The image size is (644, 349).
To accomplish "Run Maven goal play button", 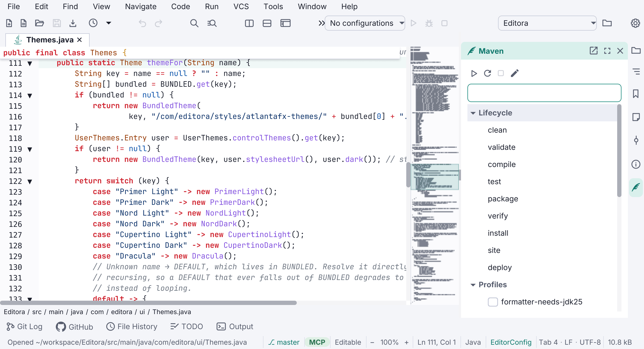I will click(x=474, y=73).
